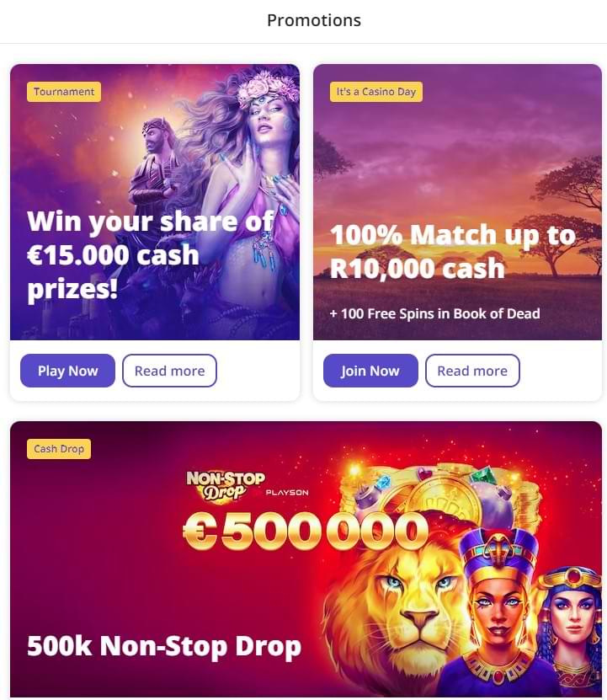
Task: Open the 500k Non-Stop Drop title
Action: tap(164, 646)
